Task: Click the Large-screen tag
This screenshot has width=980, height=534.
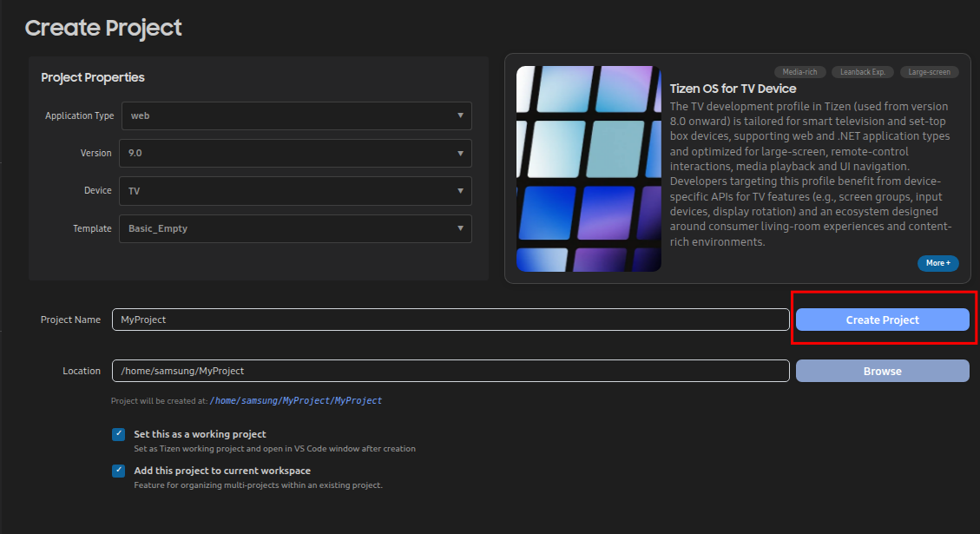Action: 929,72
